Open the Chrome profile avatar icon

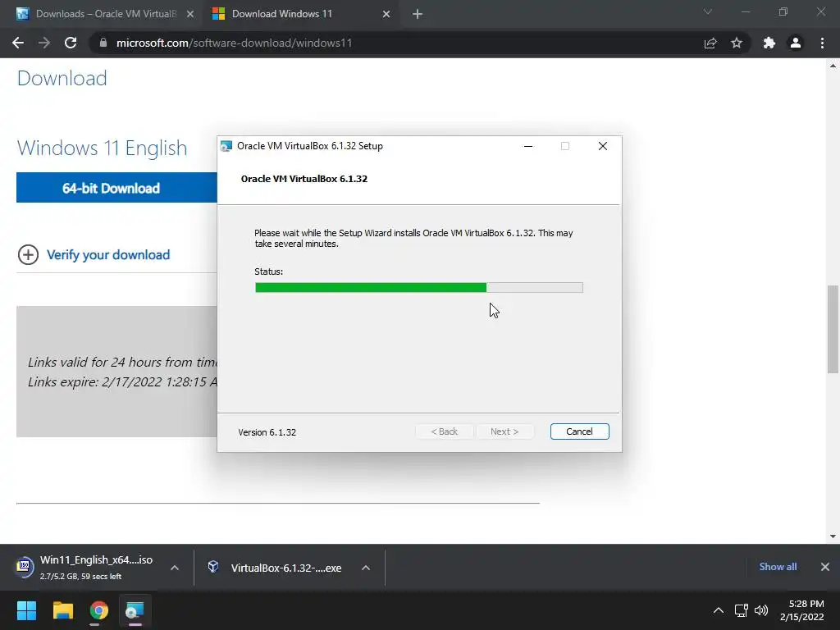tap(796, 43)
